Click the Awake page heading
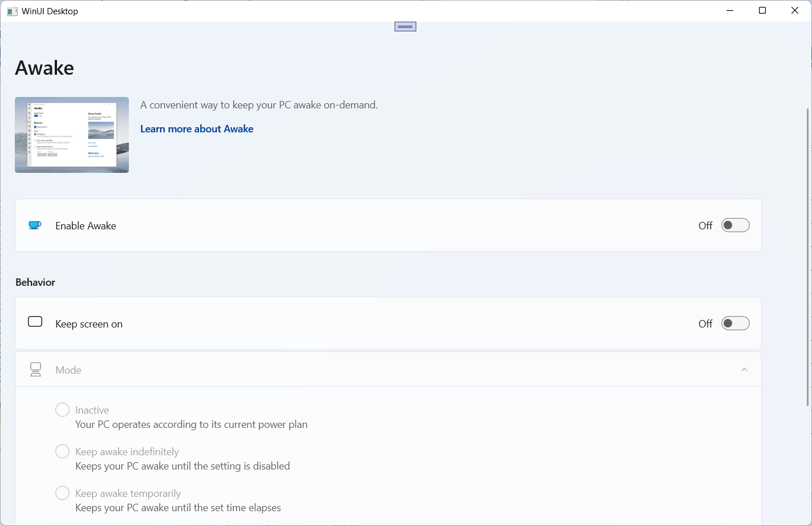Image resolution: width=812 pixels, height=526 pixels. coord(44,68)
